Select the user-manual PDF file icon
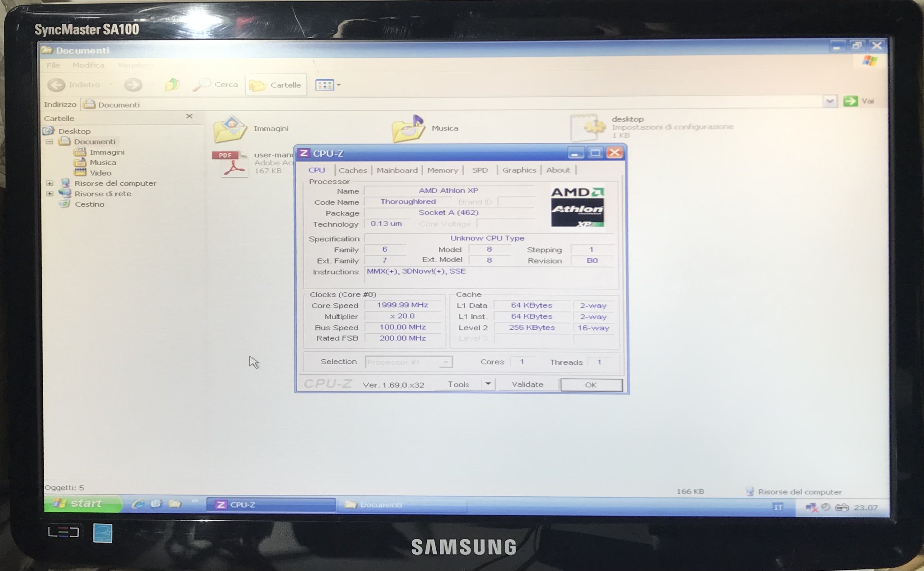This screenshot has height=571, width=924. click(x=231, y=164)
